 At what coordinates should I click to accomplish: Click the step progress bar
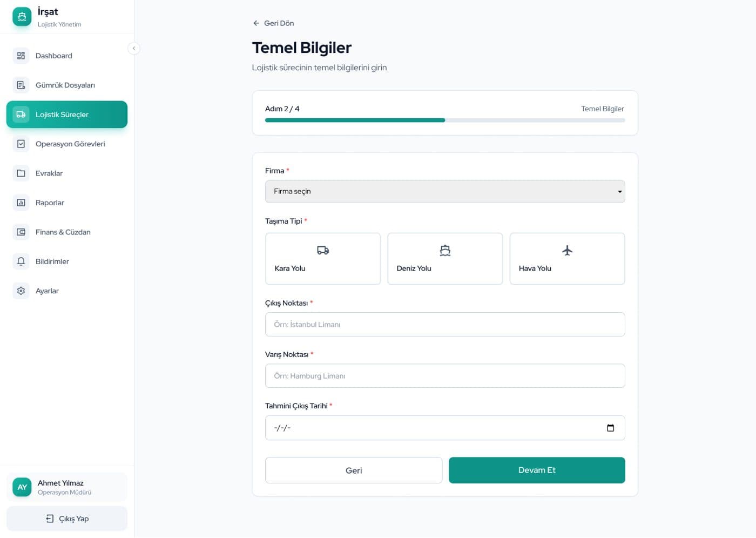click(445, 120)
